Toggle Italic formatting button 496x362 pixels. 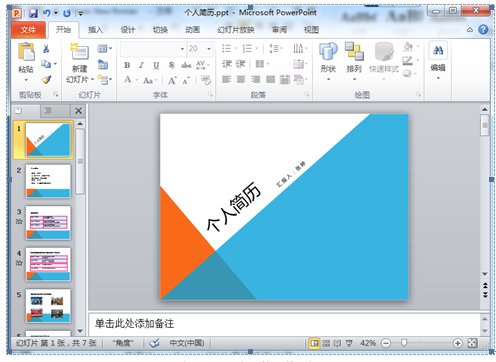[x=141, y=65]
